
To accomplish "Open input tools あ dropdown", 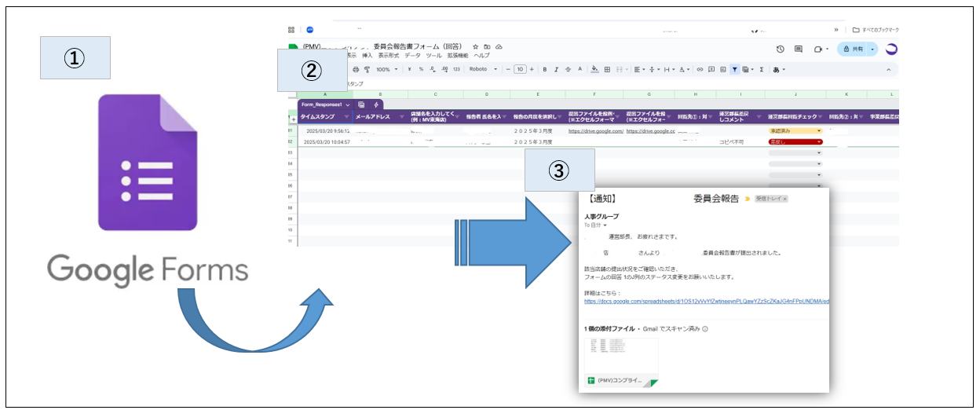I will [x=780, y=69].
